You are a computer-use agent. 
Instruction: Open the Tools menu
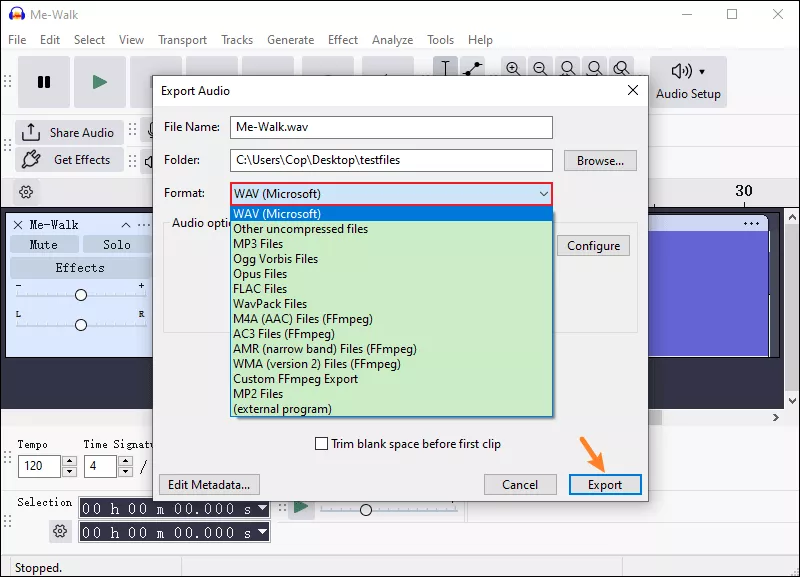point(441,40)
